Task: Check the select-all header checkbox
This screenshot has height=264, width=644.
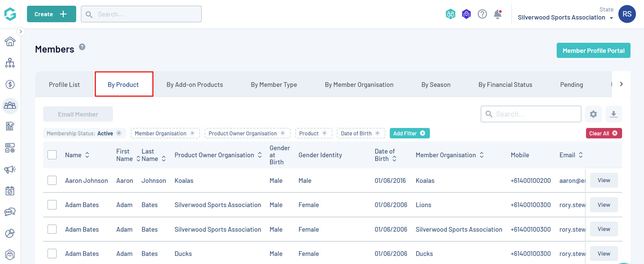Action: point(52,155)
